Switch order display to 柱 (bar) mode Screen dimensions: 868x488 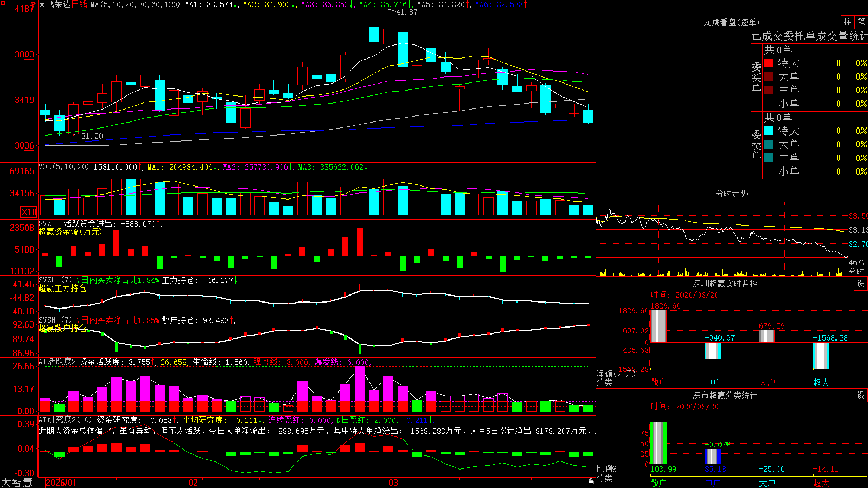tap(847, 22)
